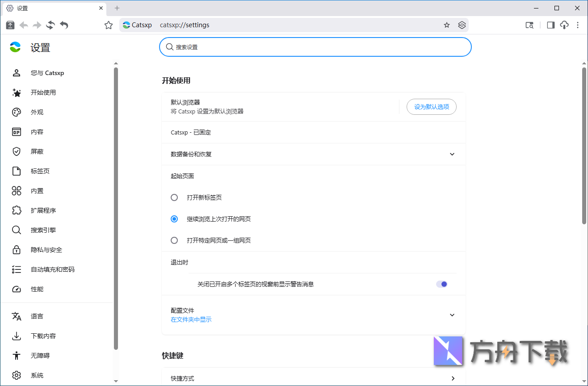Expand the 数据备份和恢复 section

click(x=452, y=154)
